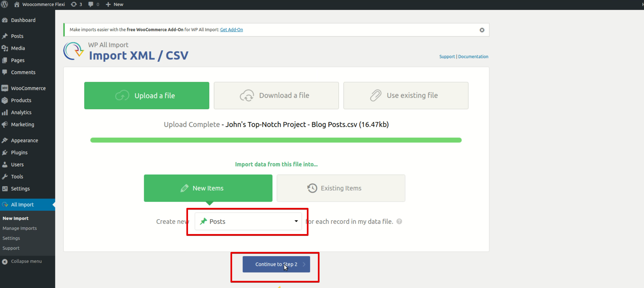Choose Use existing file option
The height and width of the screenshot is (288, 644).
pos(406,96)
